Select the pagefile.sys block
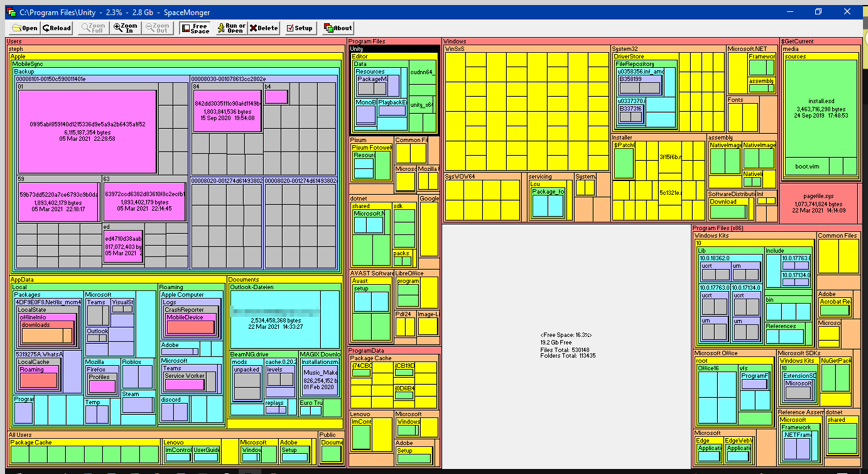The height and width of the screenshot is (474, 868). click(820, 203)
